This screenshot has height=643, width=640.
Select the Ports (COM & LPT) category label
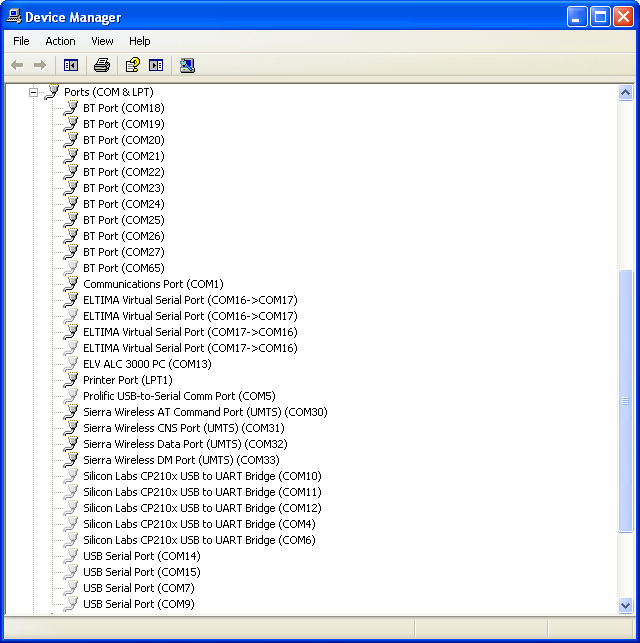tap(109, 92)
